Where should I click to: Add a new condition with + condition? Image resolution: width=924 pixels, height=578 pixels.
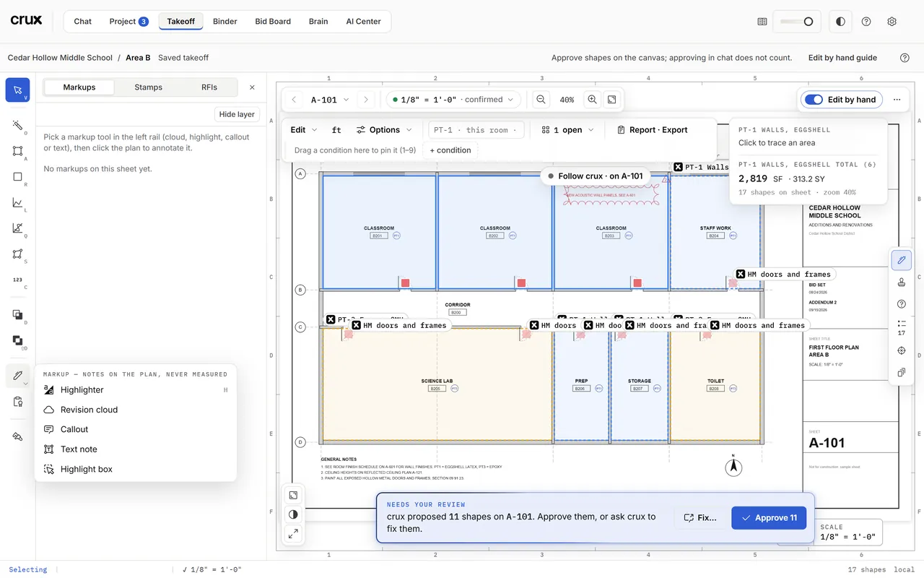[450, 150]
